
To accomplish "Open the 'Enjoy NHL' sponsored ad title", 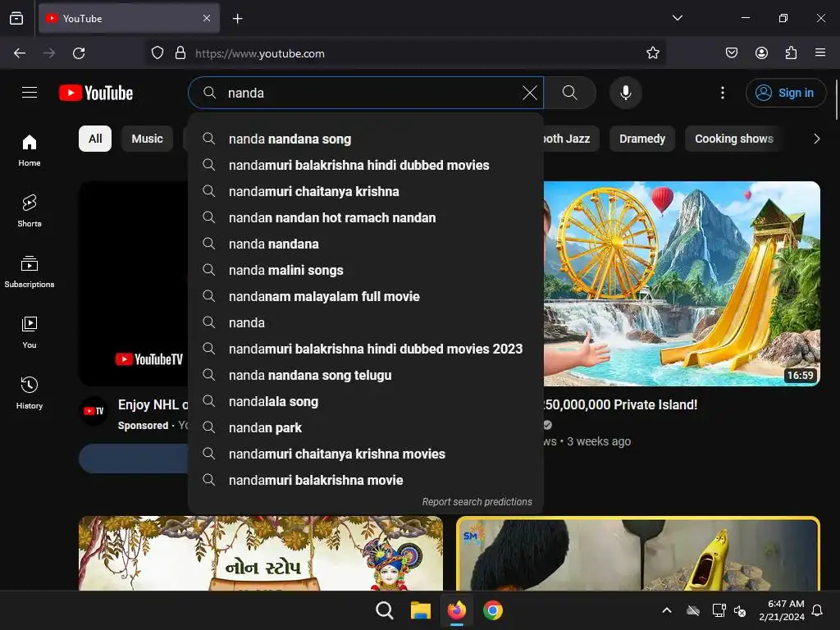I will [153, 404].
